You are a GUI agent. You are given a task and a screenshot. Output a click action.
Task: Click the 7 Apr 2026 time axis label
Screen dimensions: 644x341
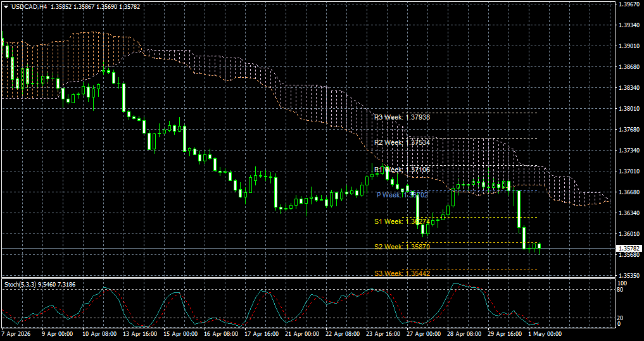(15, 334)
